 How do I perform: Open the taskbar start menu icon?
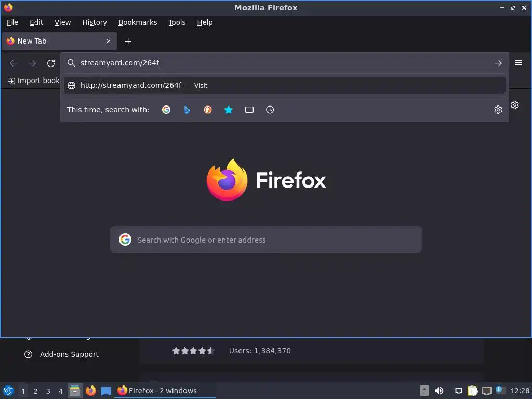tap(8, 391)
